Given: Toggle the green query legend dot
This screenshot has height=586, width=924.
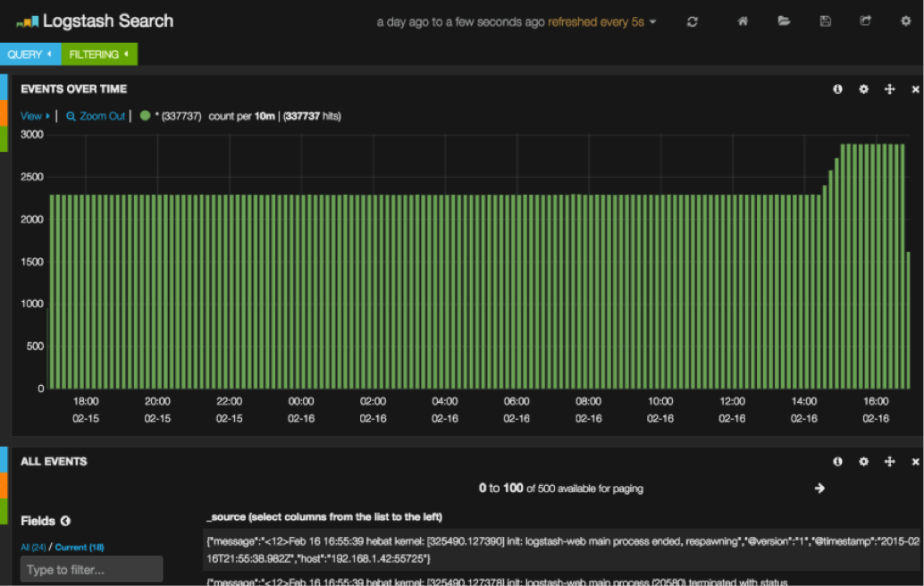Looking at the screenshot, I should pyautogui.click(x=145, y=115).
